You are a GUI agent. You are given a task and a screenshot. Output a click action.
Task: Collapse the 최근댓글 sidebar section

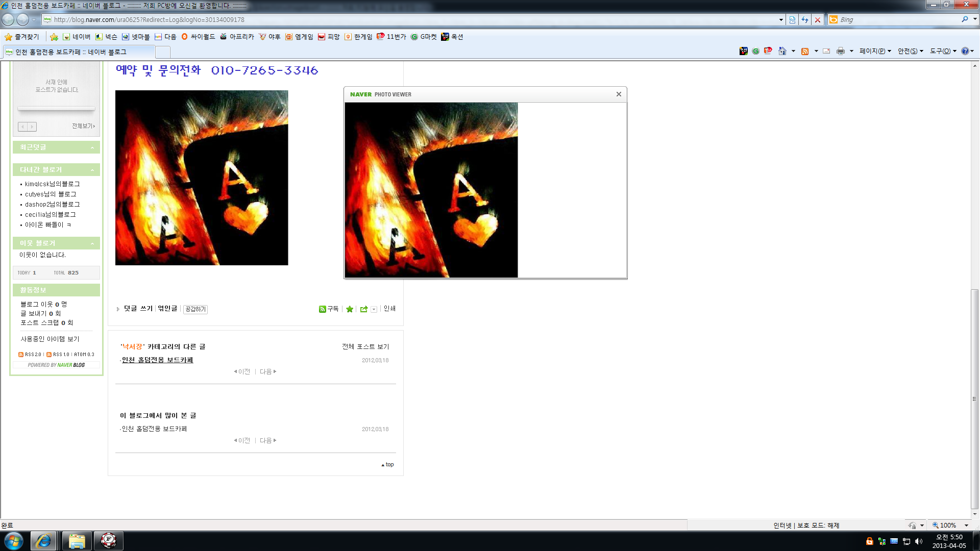[92, 147]
